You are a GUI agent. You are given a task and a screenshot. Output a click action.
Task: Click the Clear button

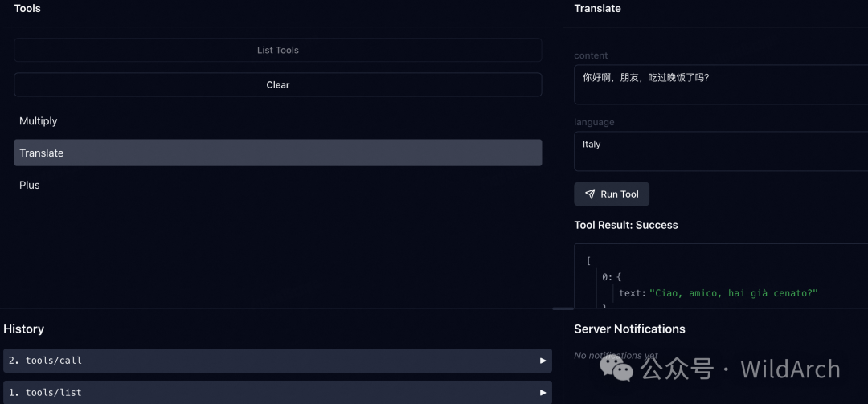(x=277, y=84)
